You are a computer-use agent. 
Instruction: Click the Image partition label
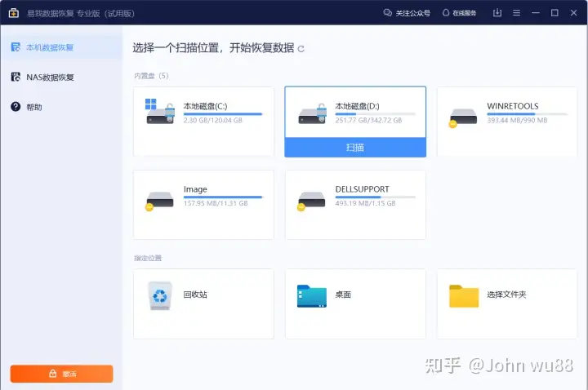[x=195, y=189]
